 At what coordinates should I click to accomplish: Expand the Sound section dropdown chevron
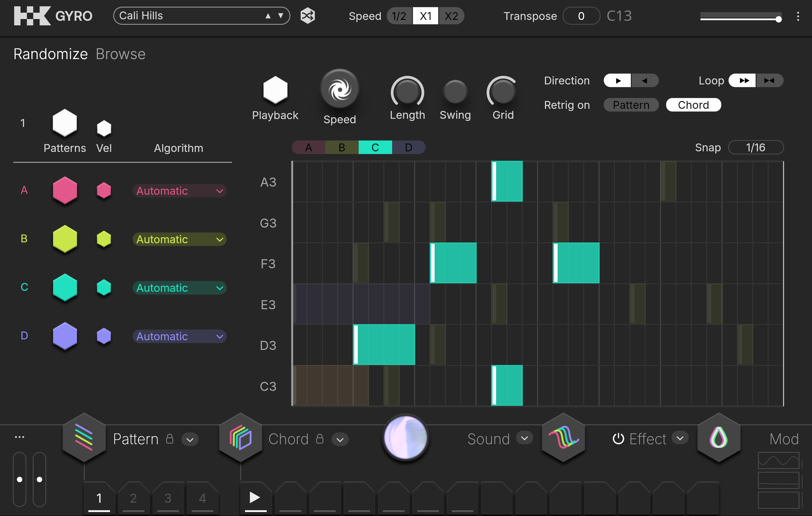524,438
